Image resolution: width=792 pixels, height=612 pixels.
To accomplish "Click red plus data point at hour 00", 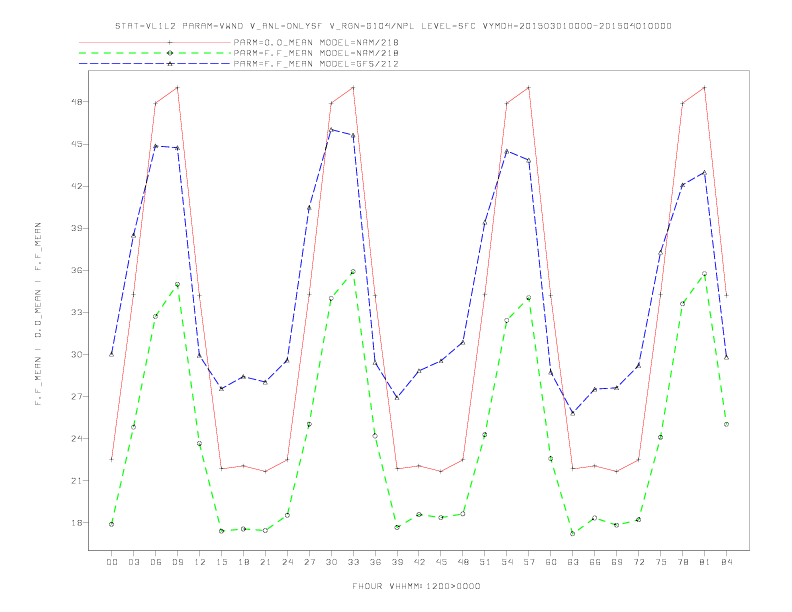I will (x=112, y=460).
